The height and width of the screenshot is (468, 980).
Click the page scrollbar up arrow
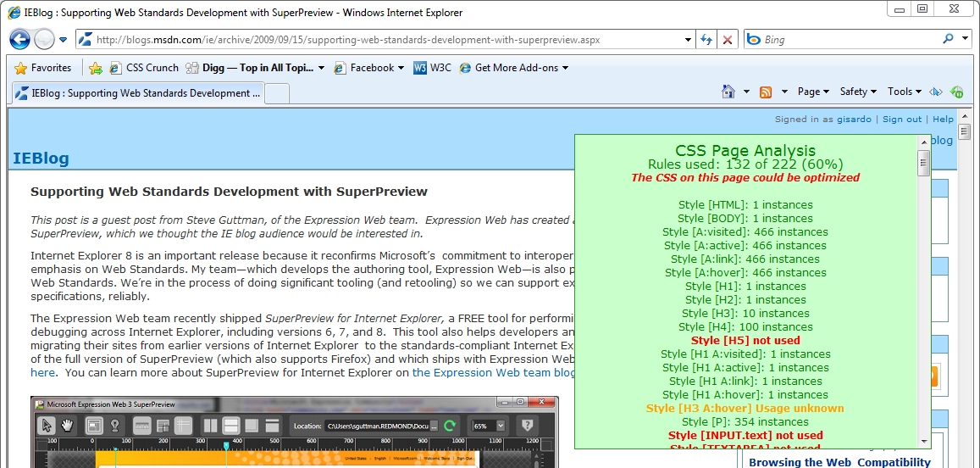click(964, 116)
